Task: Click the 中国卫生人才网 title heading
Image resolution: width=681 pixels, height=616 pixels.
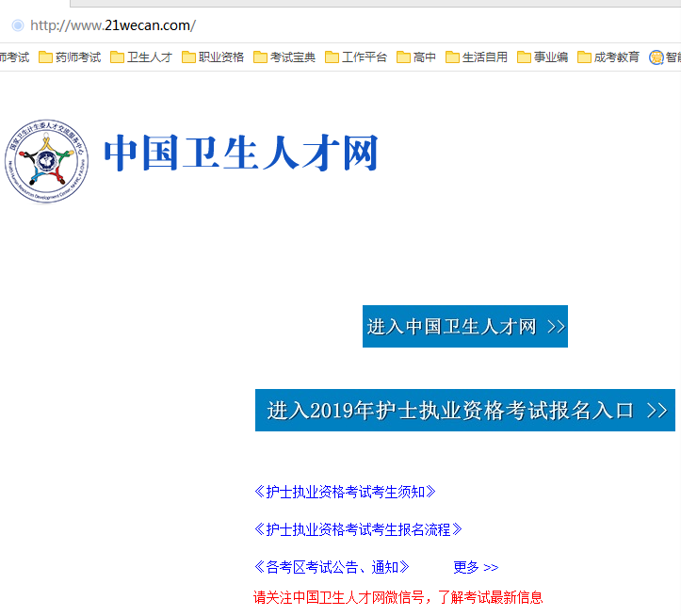Action: pos(240,154)
